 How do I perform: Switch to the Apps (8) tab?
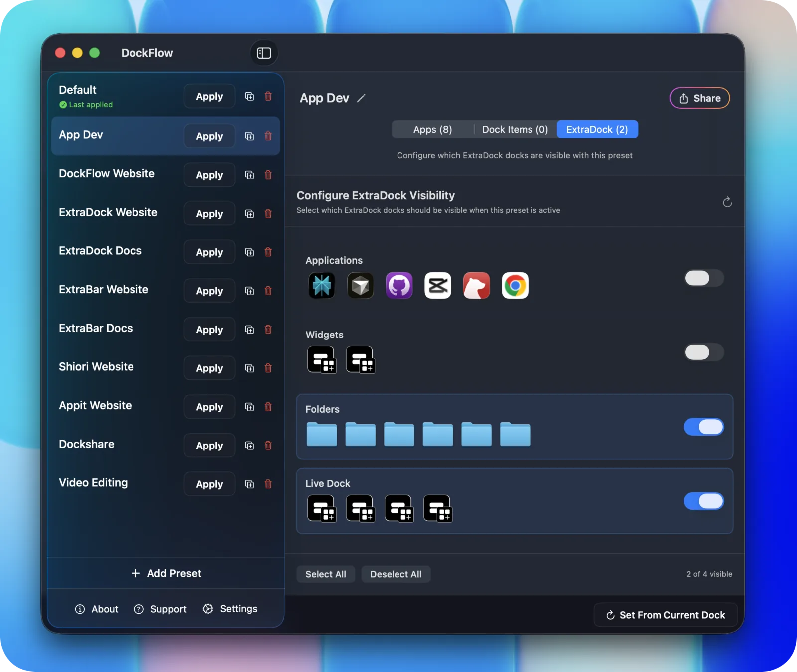point(432,129)
